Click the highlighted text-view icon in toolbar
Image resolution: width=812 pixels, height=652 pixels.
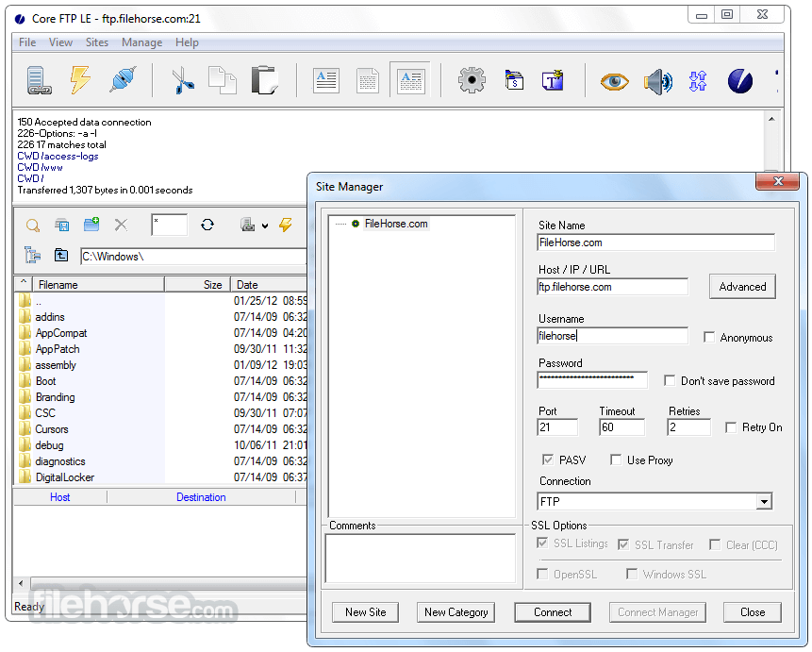click(x=410, y=80)
